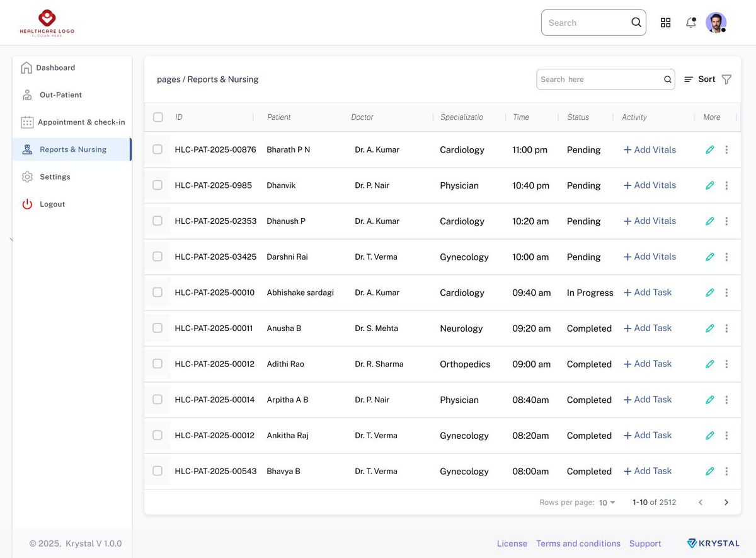Open Appointment & check-in section

pos(72,122)
